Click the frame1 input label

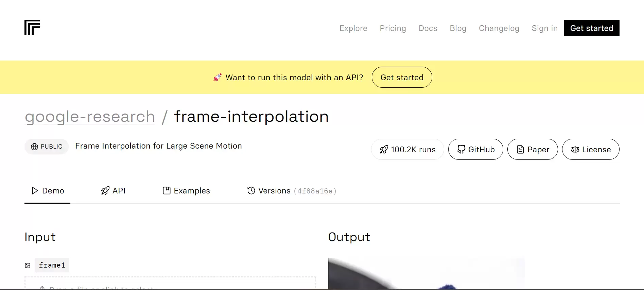pyautogui.click(x=52, y=265)
